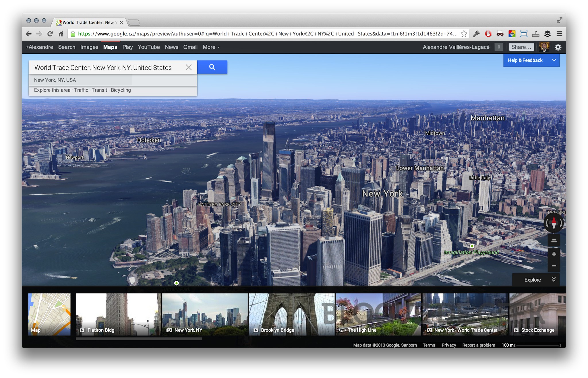Open the screen capture extension icon
The image size is (588, 378).
(x=524, y=34)
